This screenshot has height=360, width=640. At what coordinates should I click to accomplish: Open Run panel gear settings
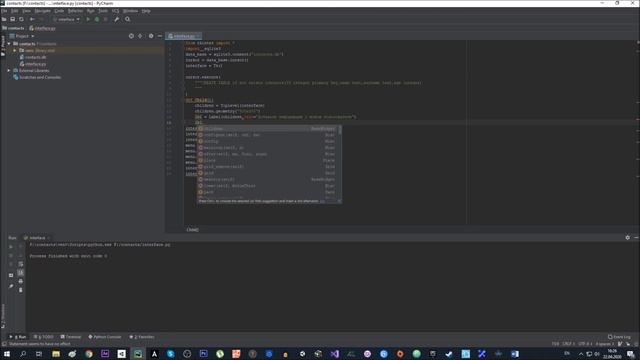tap(627, 238)
